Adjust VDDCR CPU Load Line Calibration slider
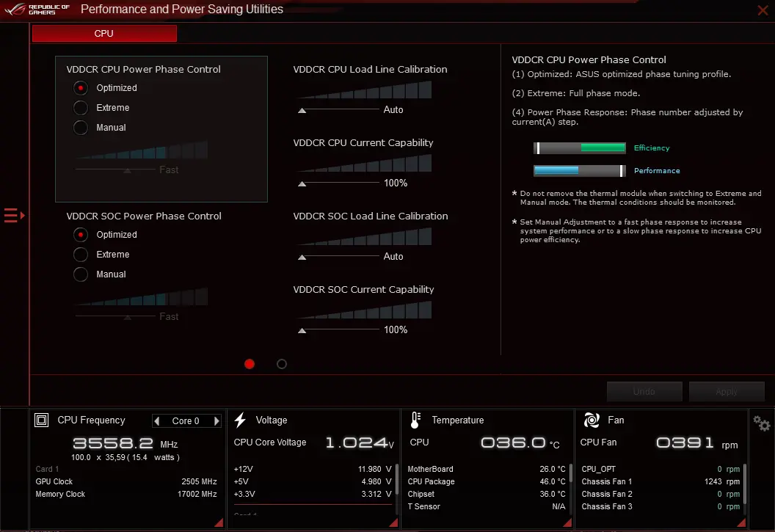The width and height of the screenshot is (775, 532). [x=302, y=110]
